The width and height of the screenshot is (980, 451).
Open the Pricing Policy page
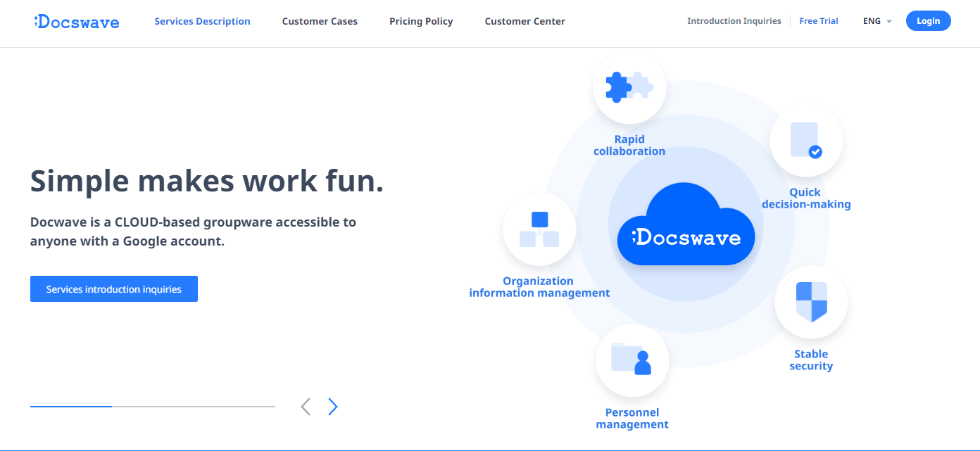(x=421, y=21)
